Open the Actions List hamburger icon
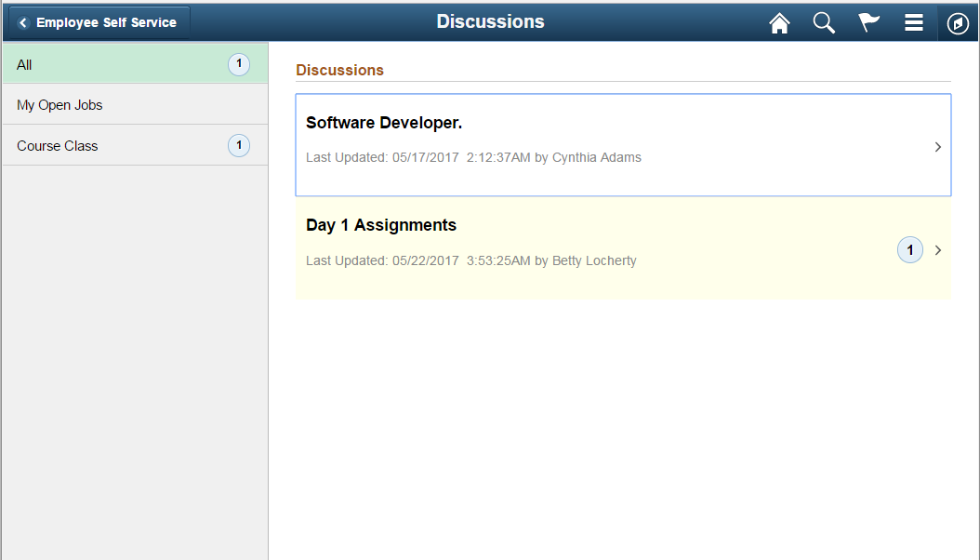Viewport: 980px width, 560px height. tap(913, 21)
